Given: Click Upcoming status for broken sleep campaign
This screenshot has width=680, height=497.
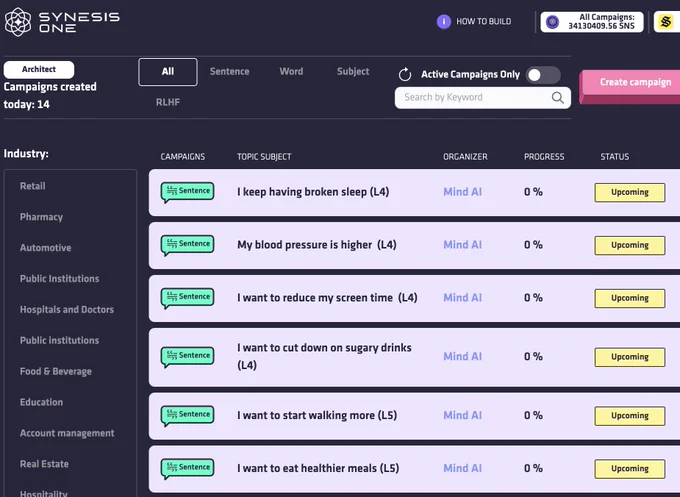Looking at the screenshot, I should (x=630, y=193).
